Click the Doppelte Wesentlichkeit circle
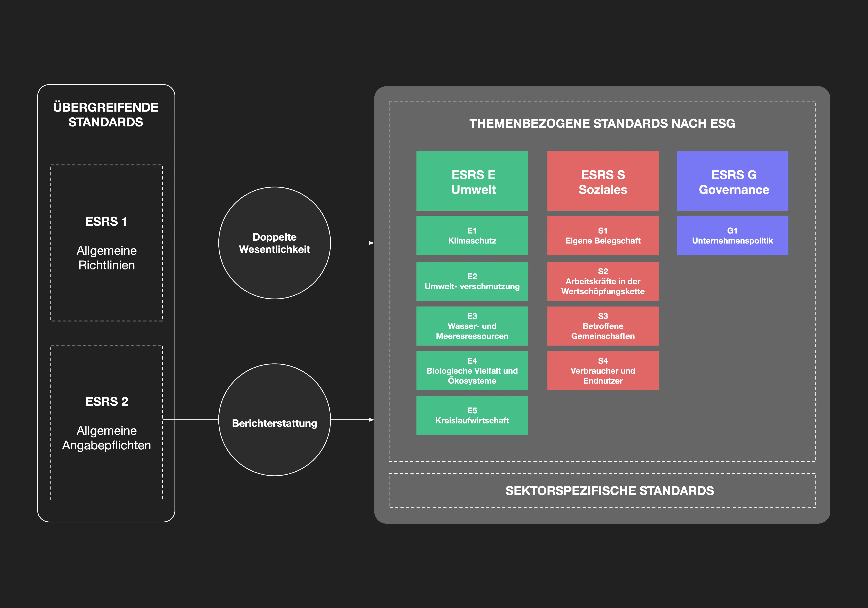Viewport: 868px width, 608px height. [274, 243]
